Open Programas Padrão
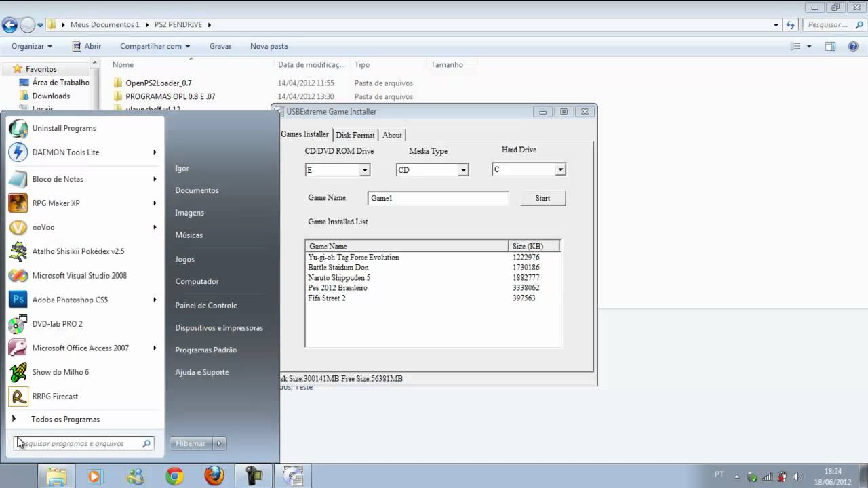This screenshot has width=868, height=488. pyautogui.click(x=206, y=350)
